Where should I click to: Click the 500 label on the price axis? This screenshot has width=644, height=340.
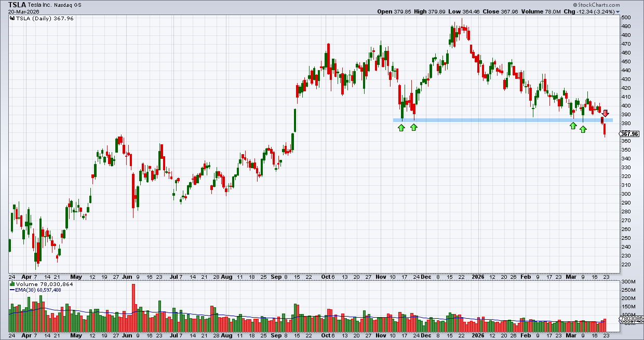click(x=626, y=18)
